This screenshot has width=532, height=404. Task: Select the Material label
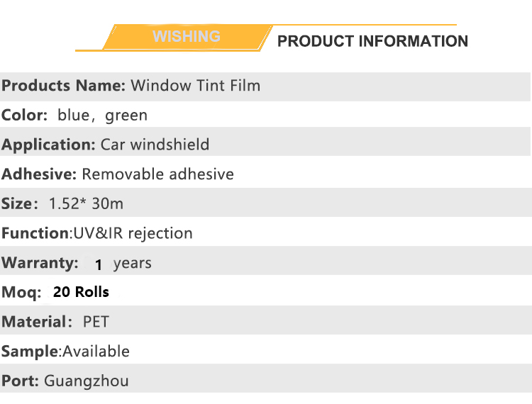(x=37, y=322)
